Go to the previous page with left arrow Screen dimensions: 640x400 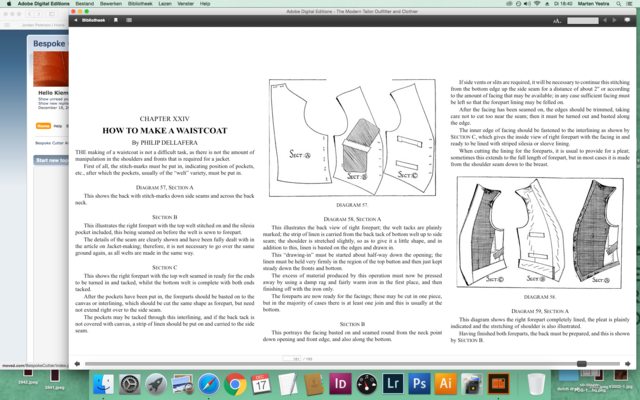pyautogui.click(x=77, y=364)
